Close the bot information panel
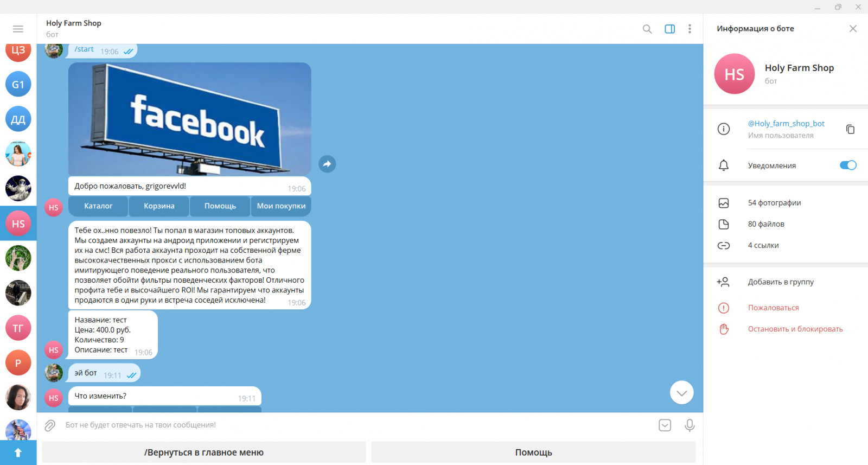 pos(853,29)
